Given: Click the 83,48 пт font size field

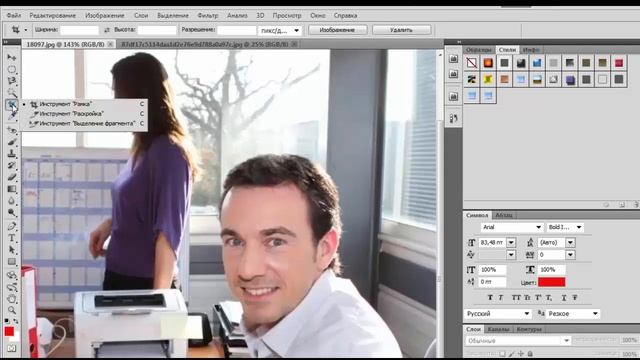Looking at the screenshot, I should point(493,242).
